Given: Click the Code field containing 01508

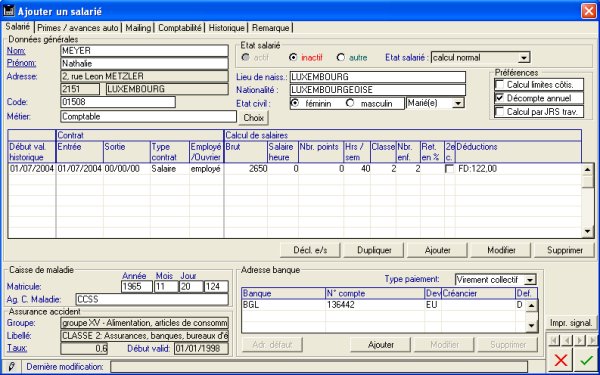Looking at the screenshot, I should click(118, 102).
